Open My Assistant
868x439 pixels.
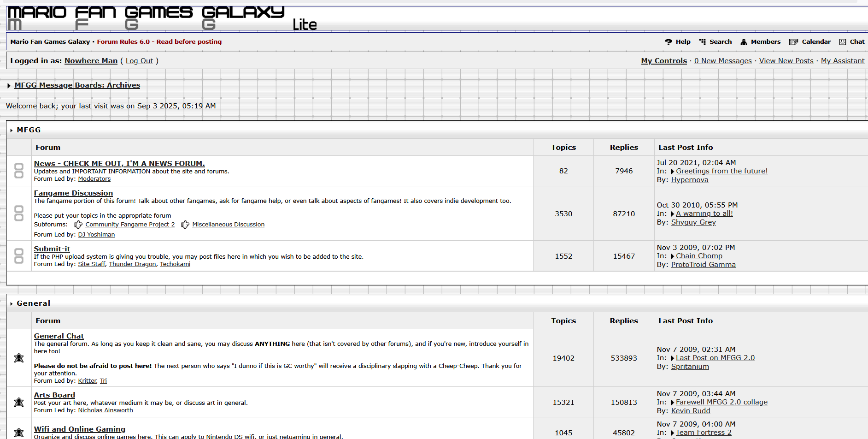pos(843,61)
